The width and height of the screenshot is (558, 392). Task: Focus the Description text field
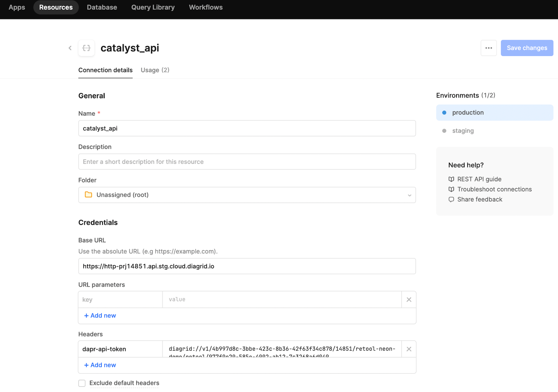tap(247, 162)
